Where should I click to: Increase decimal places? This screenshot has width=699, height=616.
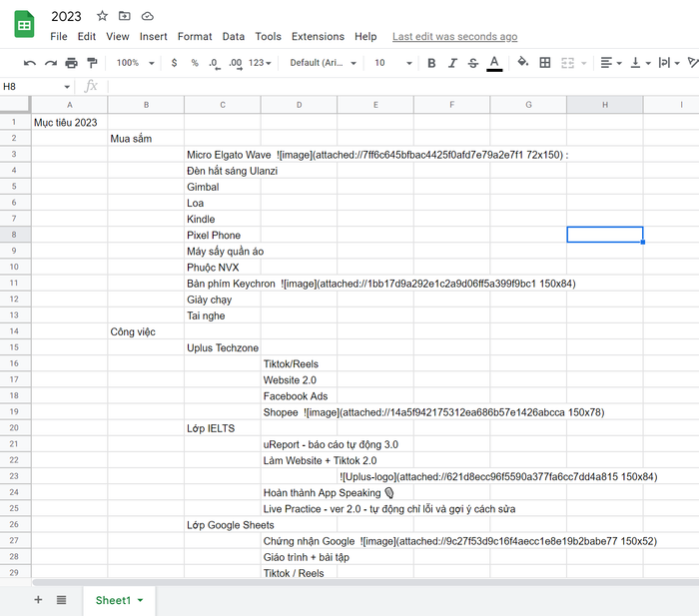pos(236,63)
